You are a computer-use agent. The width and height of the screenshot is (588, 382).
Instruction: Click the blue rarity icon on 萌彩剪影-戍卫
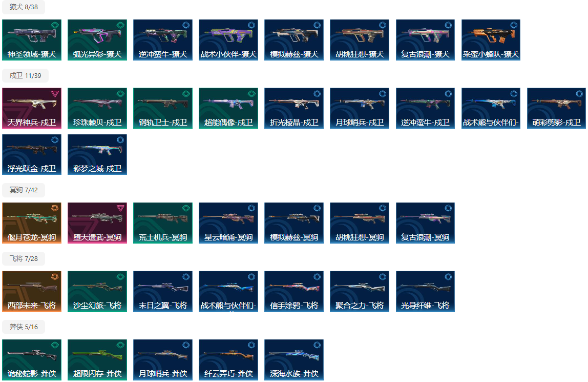pyautogui.click(x=579, y=94)
